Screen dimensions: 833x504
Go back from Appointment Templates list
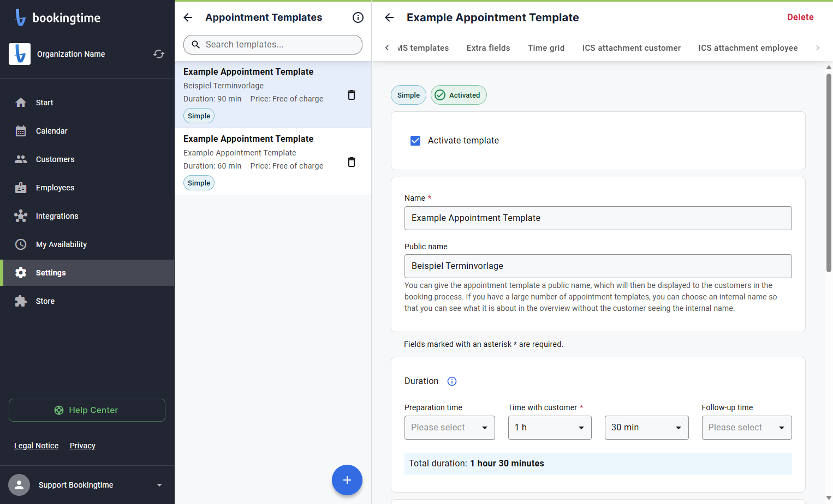188,17
